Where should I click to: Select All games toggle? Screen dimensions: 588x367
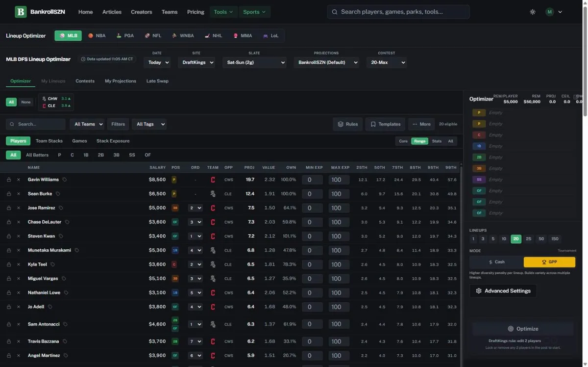point(11,102)
